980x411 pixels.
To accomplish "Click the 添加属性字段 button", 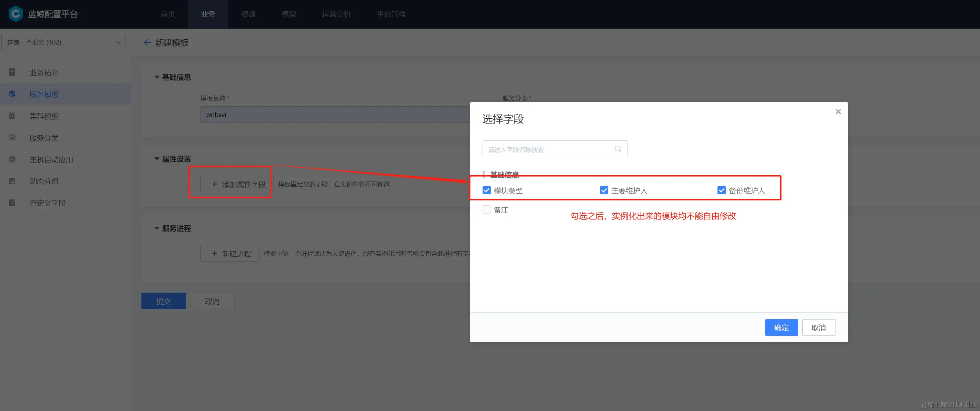I will [237, 184].
